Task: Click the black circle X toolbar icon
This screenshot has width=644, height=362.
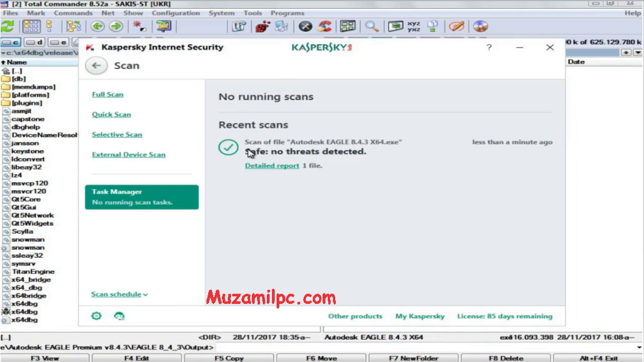Action: [305, 26]
